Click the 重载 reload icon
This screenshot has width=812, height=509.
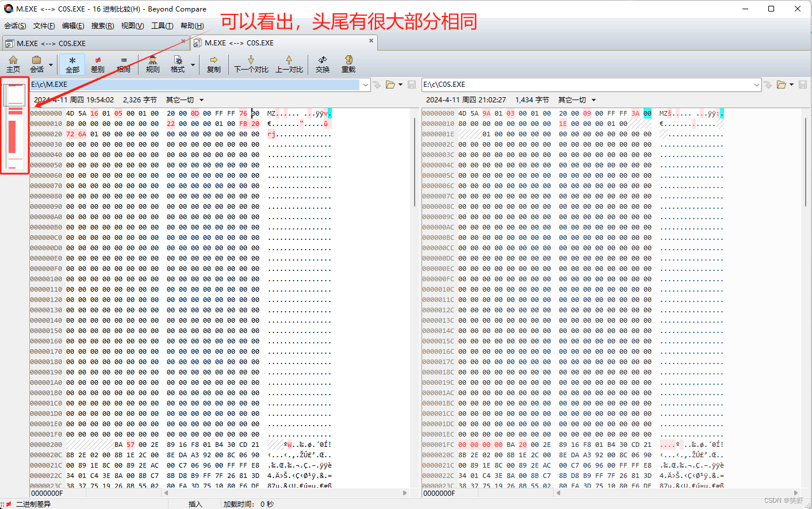click(x=348, y=64)
